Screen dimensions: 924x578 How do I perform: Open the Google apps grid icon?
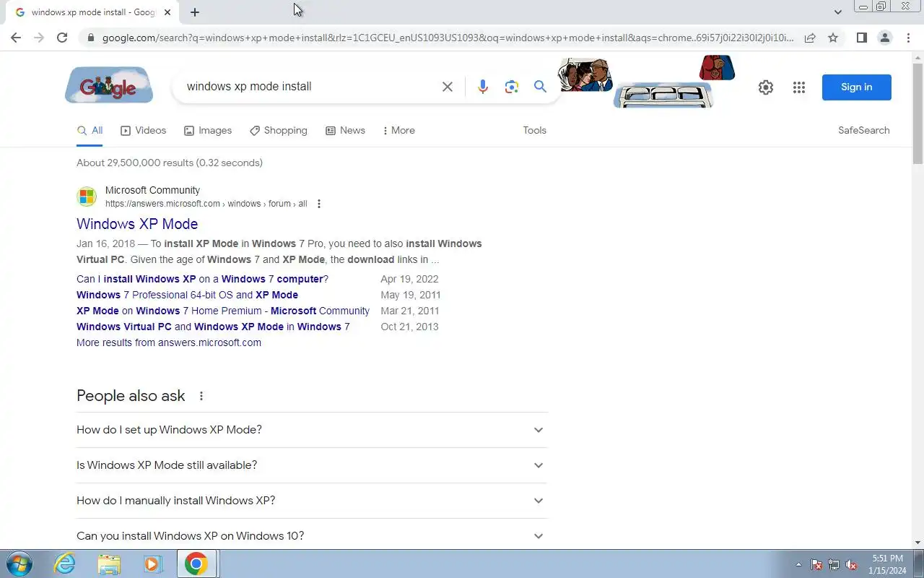798,87
